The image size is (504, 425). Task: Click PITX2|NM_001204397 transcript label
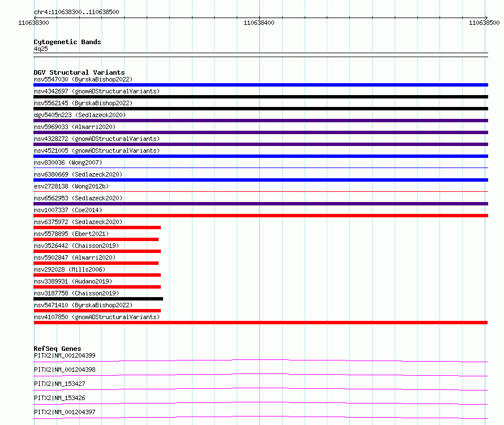coord(65,412)
